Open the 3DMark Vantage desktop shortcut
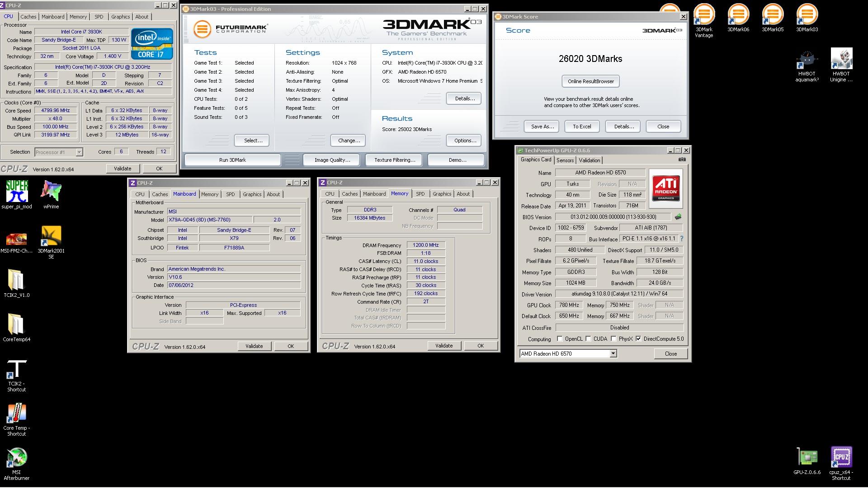This screenshot has height=488, width=868. pyautogui.click(x=704, y=20)
